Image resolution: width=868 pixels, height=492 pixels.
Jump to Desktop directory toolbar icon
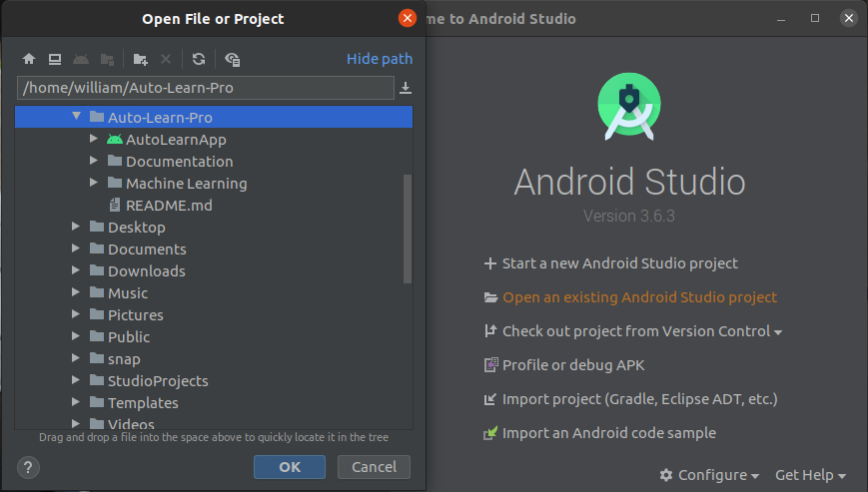tap(55, 59)
